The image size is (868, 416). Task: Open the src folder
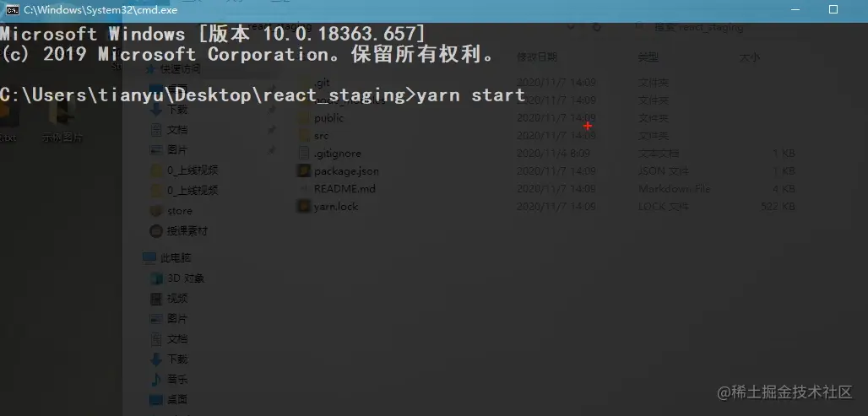coord(321,136)
